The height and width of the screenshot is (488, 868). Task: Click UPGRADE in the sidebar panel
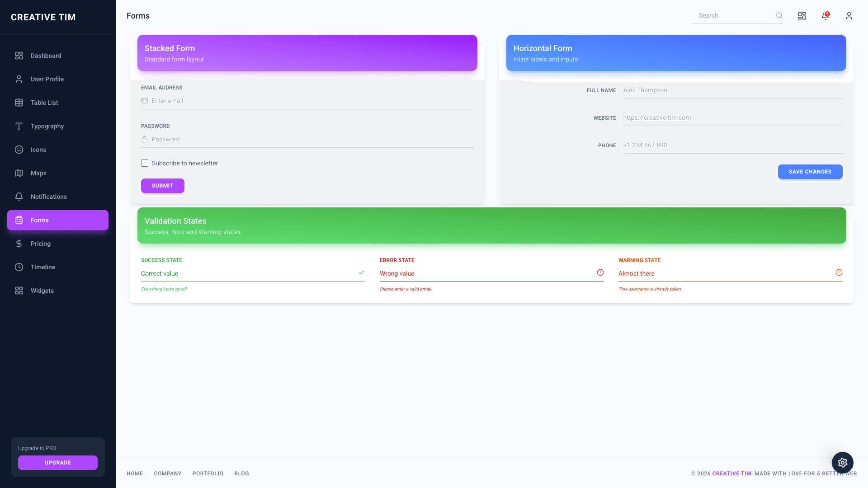click(x=57, y=463)
